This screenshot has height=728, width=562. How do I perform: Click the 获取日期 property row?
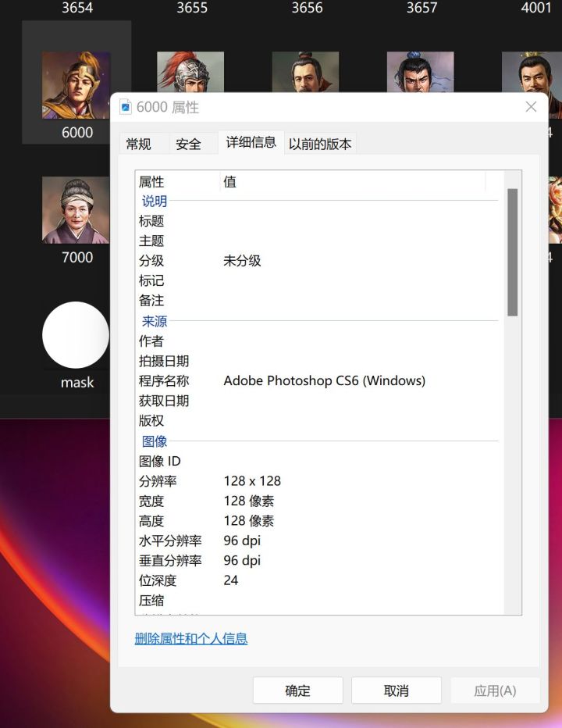coord(319,401)
